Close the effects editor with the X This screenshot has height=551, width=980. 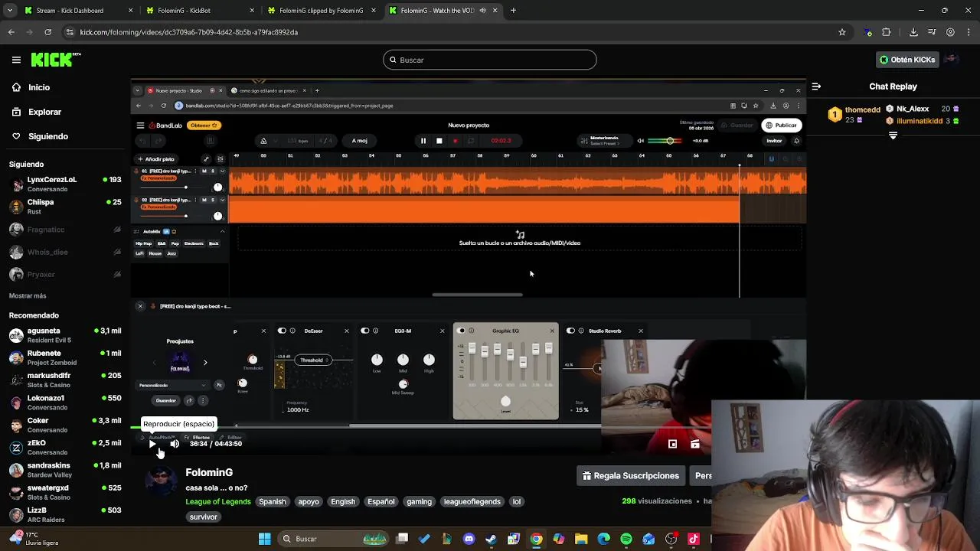pyautogui.click(x=140, y=306)
